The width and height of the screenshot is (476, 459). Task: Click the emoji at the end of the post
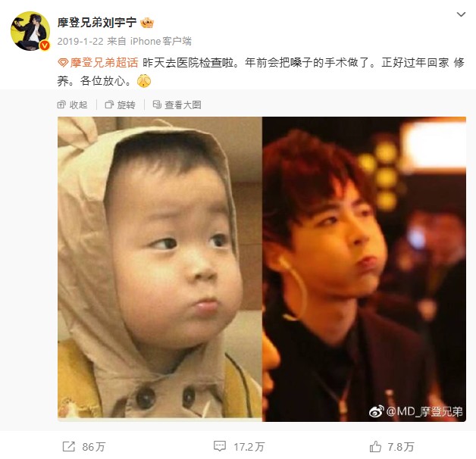tap(144, 81)
